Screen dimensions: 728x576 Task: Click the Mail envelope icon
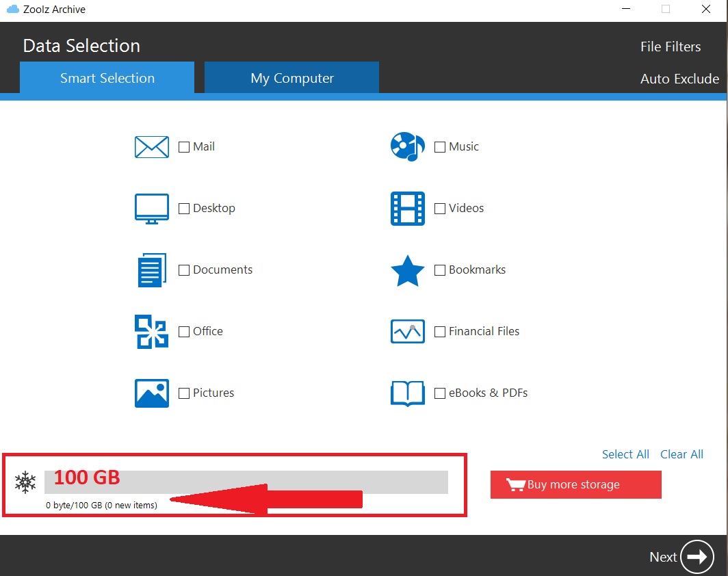151,147
